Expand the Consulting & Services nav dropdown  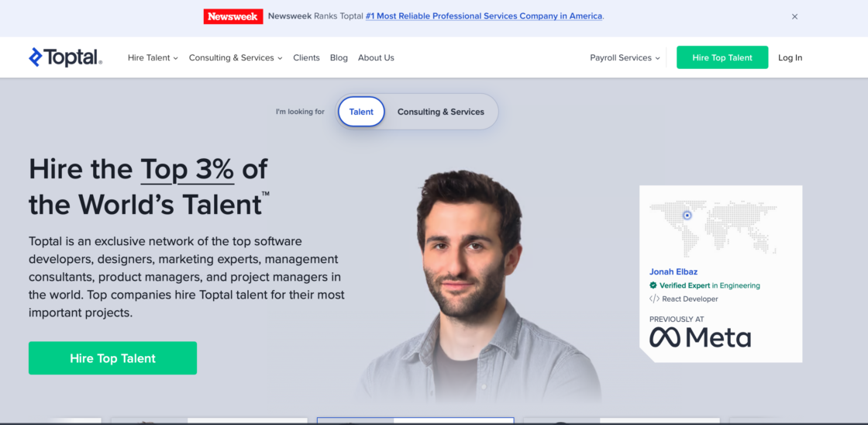236,57
